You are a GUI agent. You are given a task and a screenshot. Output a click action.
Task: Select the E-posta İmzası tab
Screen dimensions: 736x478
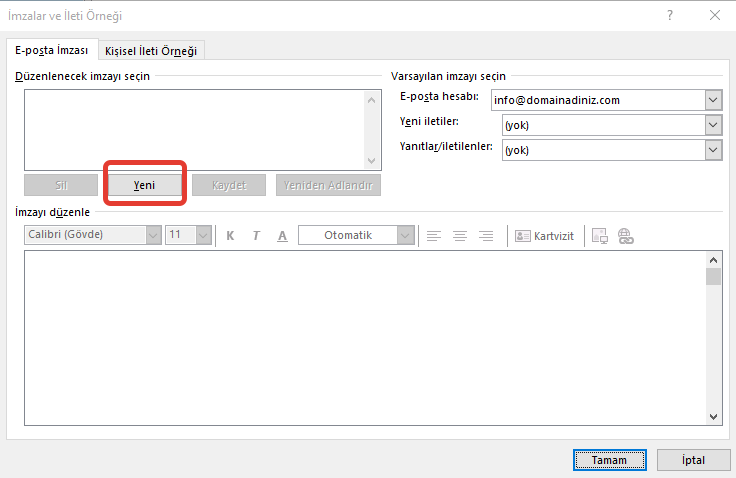click(x=51, y=51)
